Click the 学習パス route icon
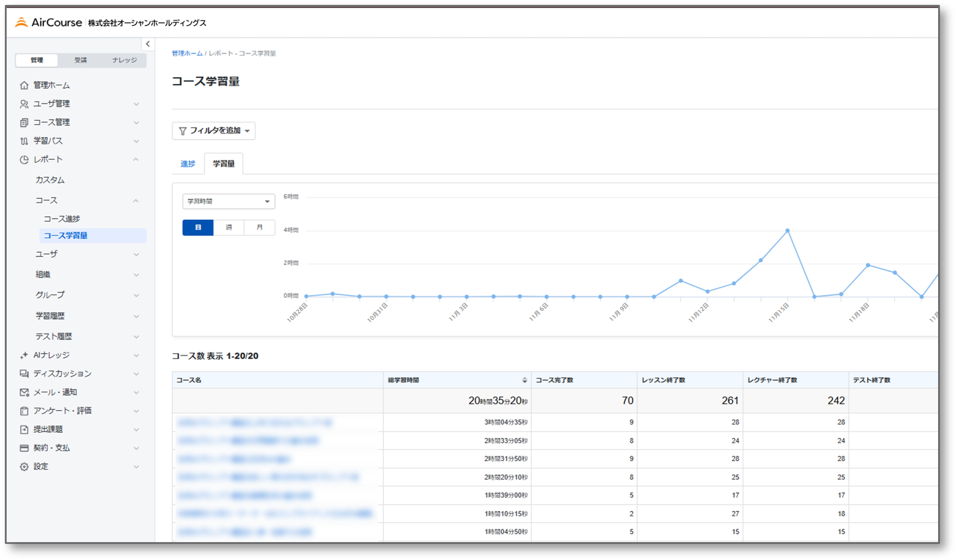The image size is (956, 560). [24, 141]
